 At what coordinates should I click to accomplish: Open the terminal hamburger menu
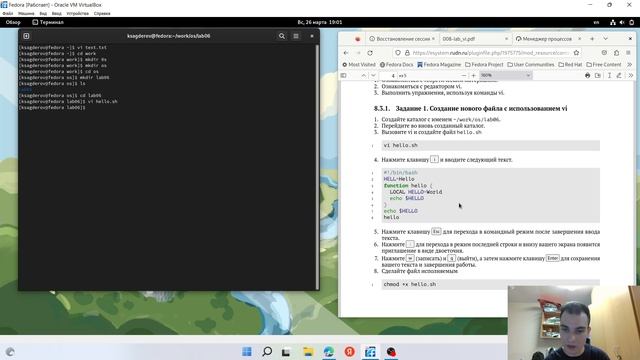click(x=296, y=36)
